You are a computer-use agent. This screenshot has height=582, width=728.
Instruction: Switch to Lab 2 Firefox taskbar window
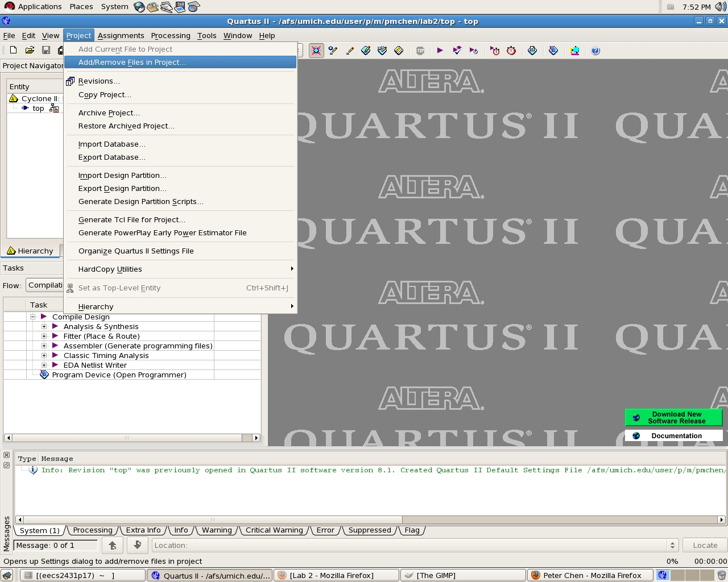coord(337,575)
